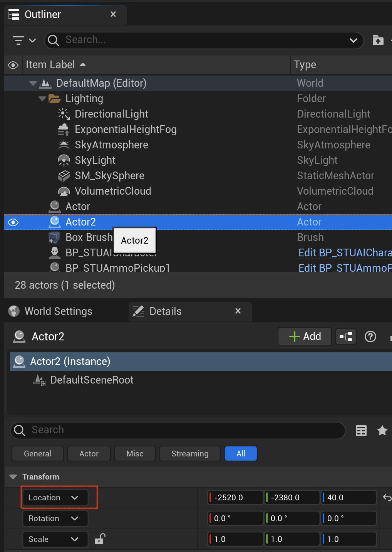This screenshot has width=392, height=552.
Task: Open the help question mark icon
Action: pyautogui.click(x=370, y=337)
